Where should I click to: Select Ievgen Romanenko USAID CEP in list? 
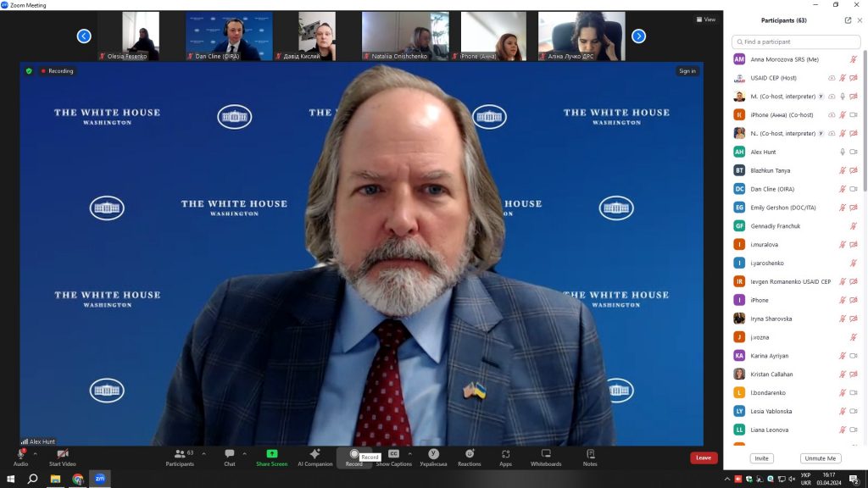[796, 281]
